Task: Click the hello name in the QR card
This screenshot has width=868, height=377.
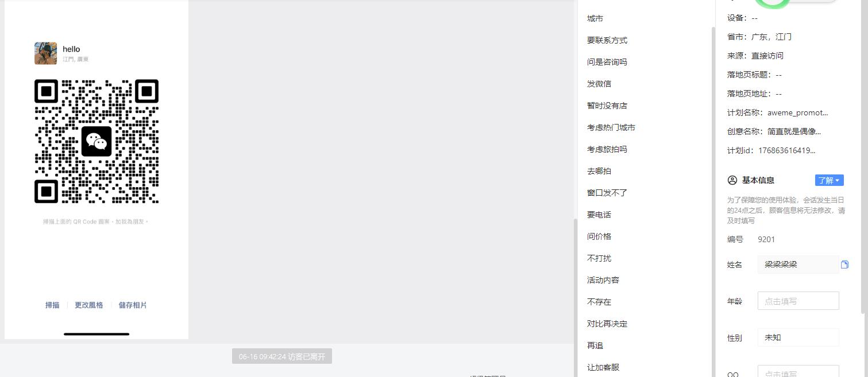Action: (71, 49)
